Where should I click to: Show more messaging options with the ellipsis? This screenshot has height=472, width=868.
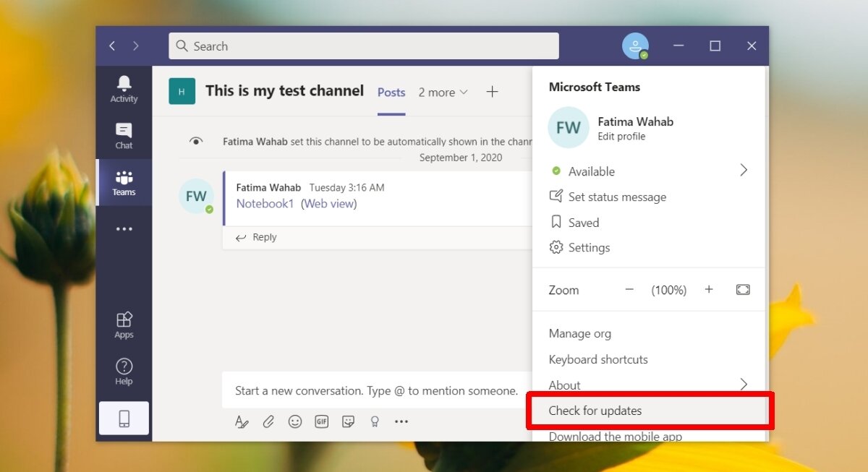point(401,421)
